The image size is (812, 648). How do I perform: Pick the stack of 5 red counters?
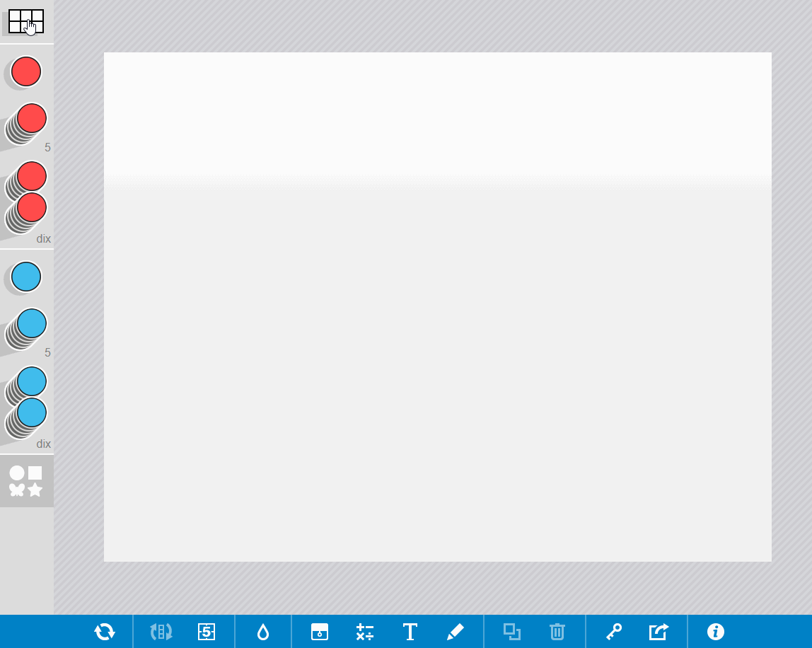(27, 123)
